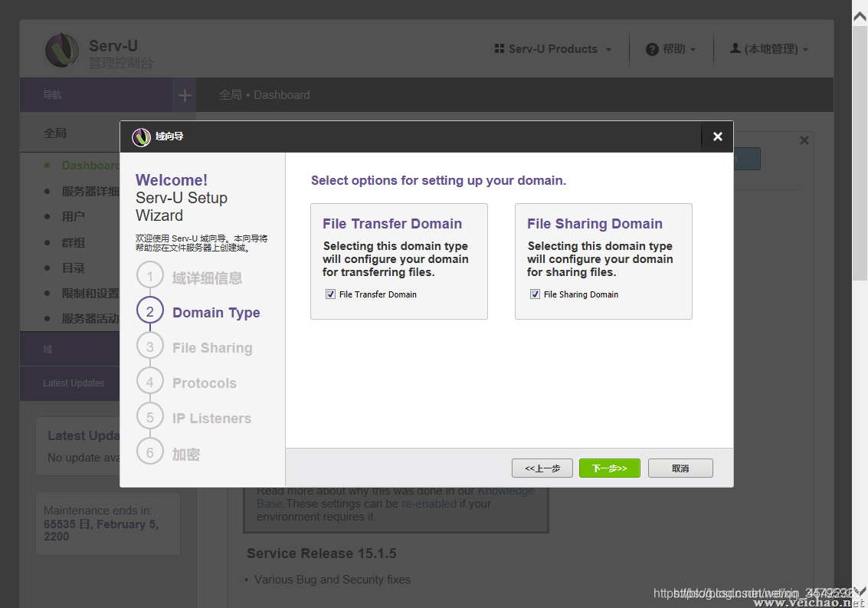Expand the 域 section in sidebar
This screenshot has width=868, height=608.
[x=70, y=349]
